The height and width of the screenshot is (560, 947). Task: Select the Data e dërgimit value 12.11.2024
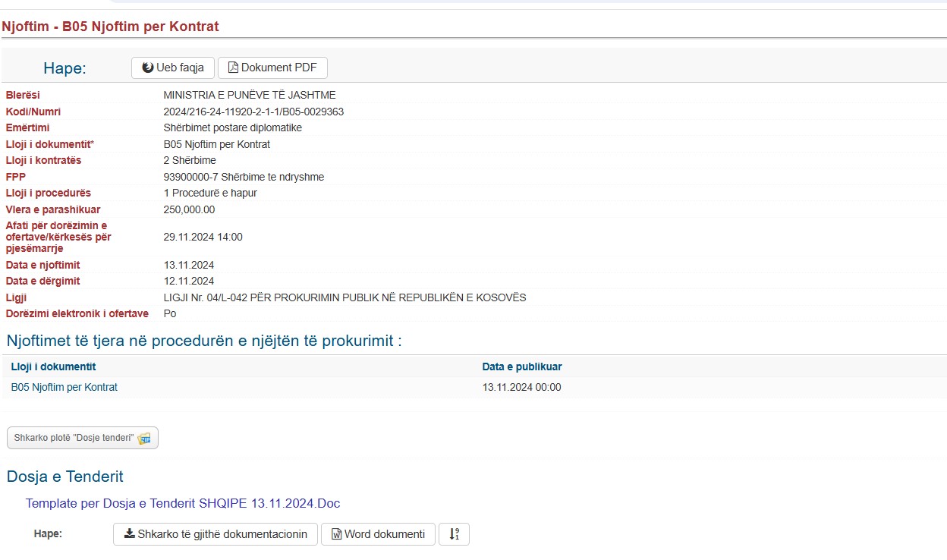tap(189, 281)
